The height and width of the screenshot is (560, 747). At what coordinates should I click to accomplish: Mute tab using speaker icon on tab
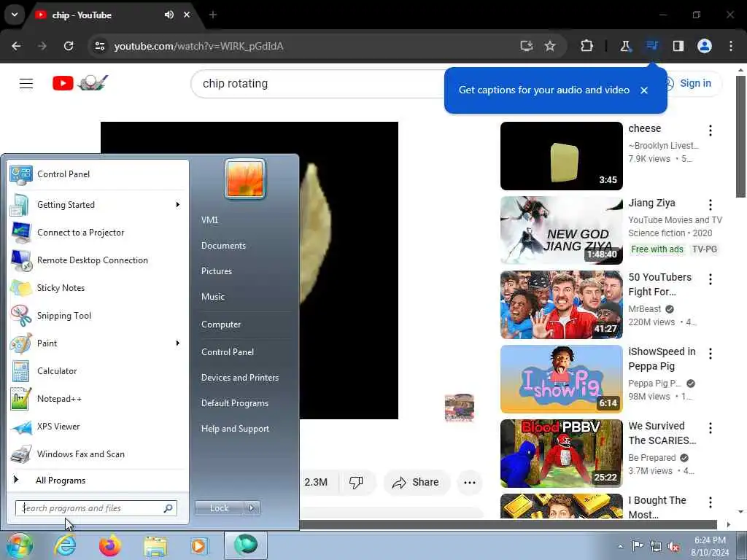(x=169, y=15)
